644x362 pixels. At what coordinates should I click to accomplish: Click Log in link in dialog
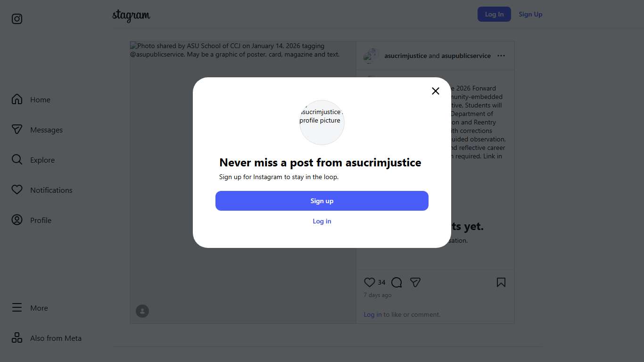tap(322, 221)
